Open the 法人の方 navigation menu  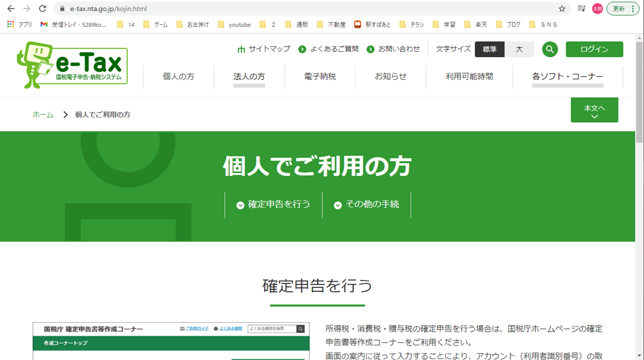249,76
